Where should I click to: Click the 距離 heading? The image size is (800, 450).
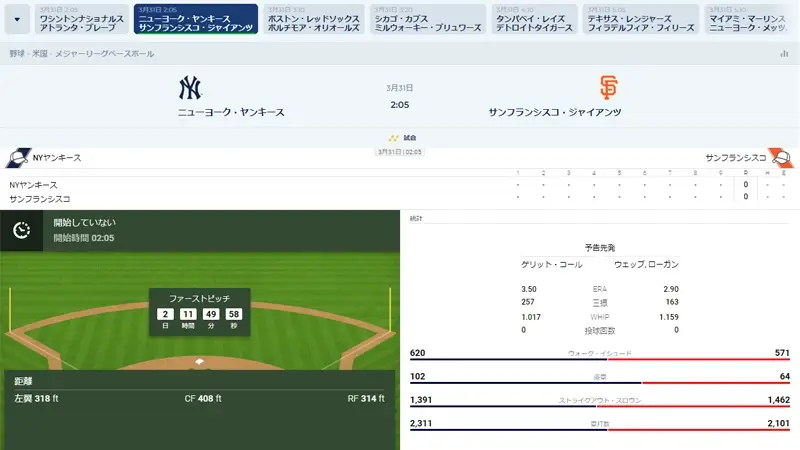[x=23, y=381]
